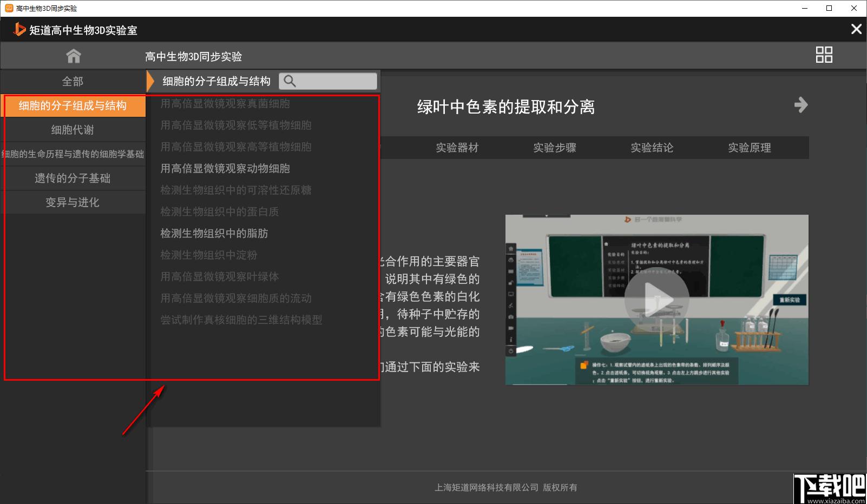Open 实验原理 tab
Screen dimensions: 867x504
(x=749, y=148)
